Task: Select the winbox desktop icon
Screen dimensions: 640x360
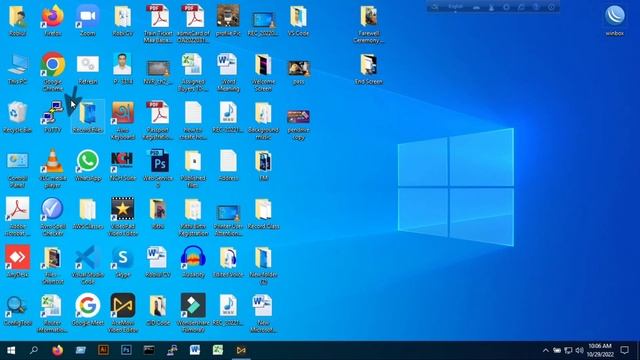Action: (615, 20)
